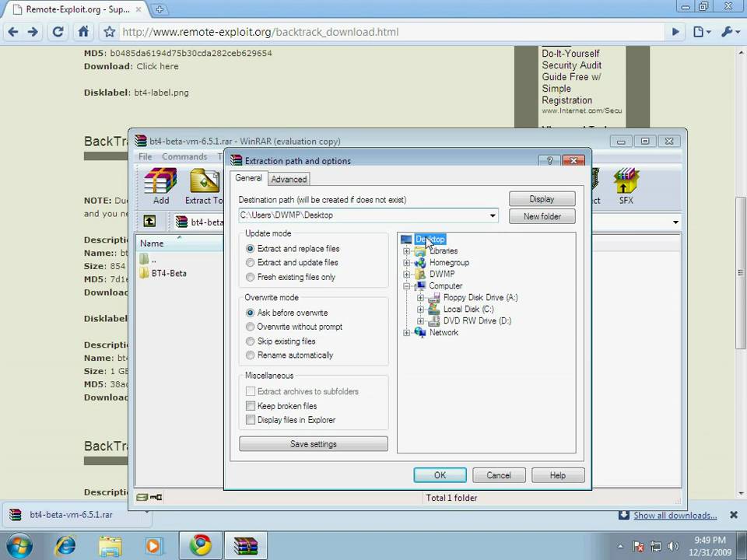
Task: Switch to Chrome in taskbar
Action: tap(201, 545)
